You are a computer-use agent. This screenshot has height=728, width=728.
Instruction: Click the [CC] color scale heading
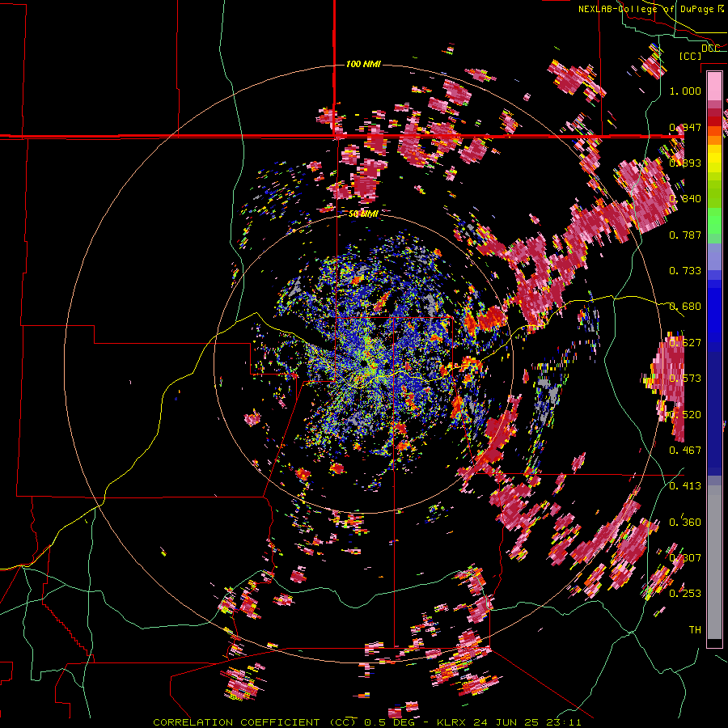point(690,56)
